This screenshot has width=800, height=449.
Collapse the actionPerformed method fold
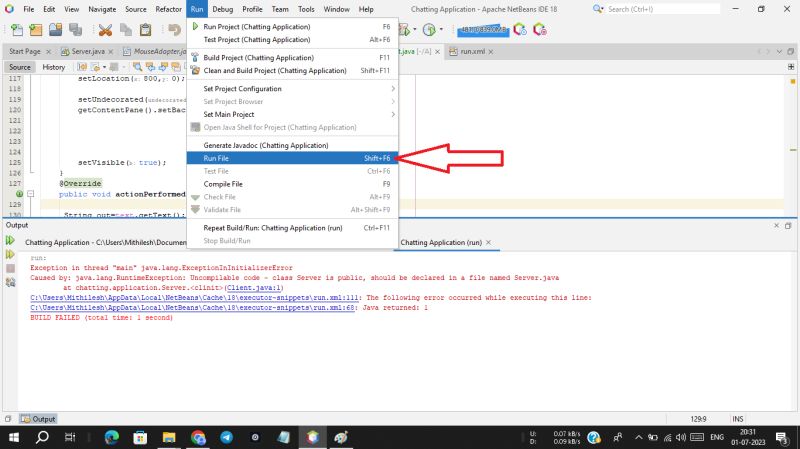pyautogui.click(x=31, y=194)
